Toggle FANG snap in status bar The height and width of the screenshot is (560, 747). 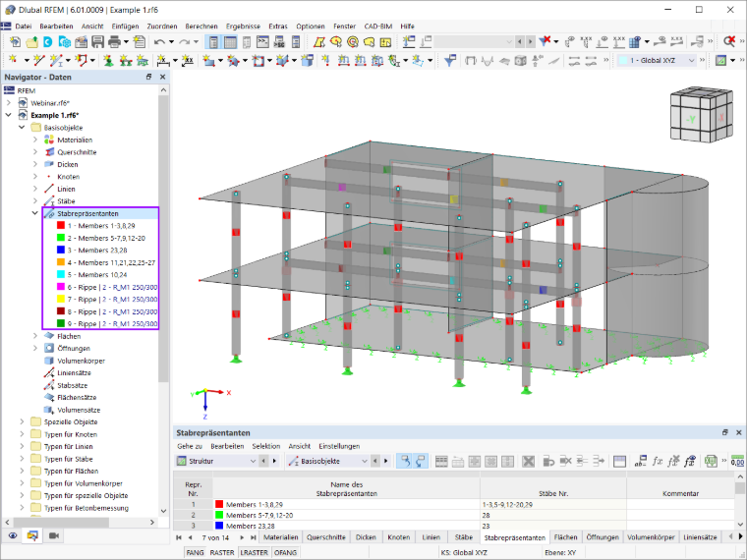(x=195, y=552)
